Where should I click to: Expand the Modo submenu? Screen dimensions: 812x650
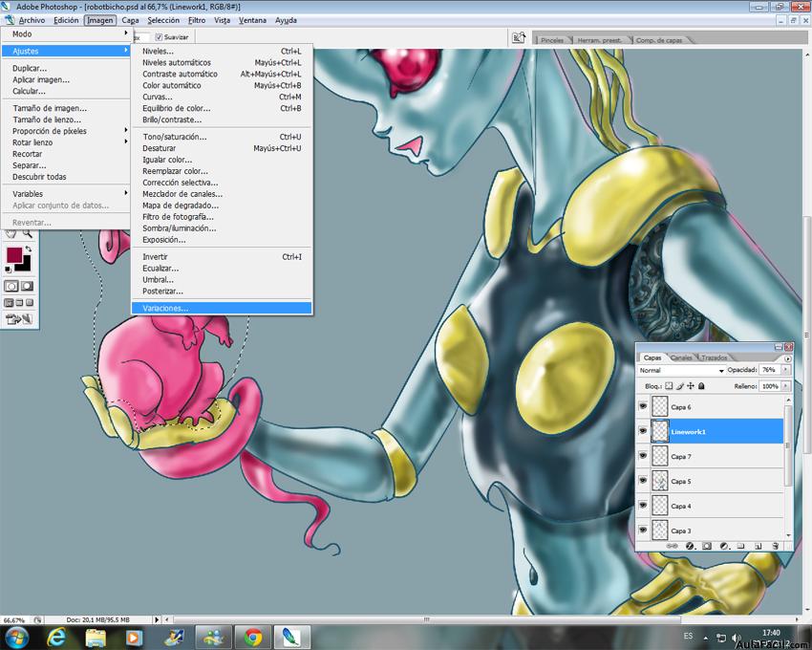click(x=66, y=33)
